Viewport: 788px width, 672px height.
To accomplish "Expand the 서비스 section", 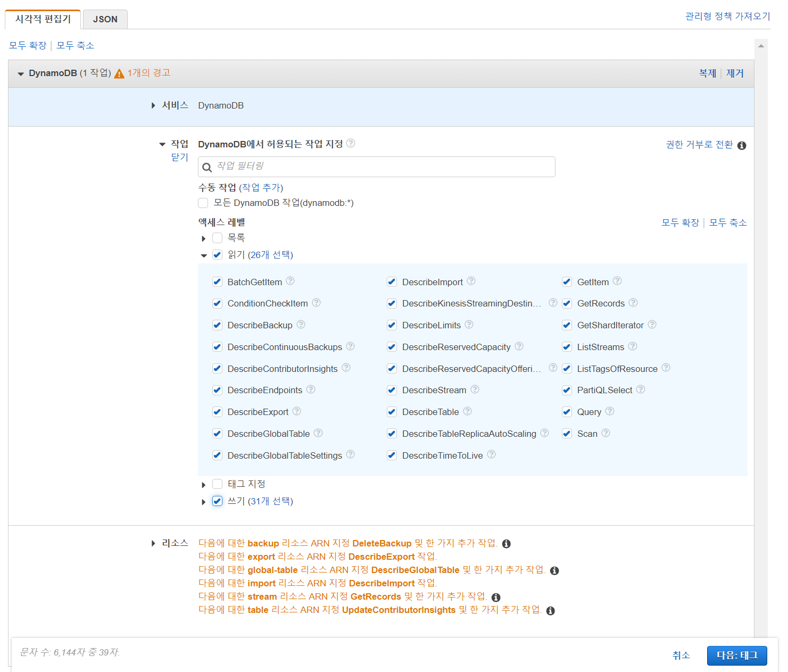I will pos(153,106).
